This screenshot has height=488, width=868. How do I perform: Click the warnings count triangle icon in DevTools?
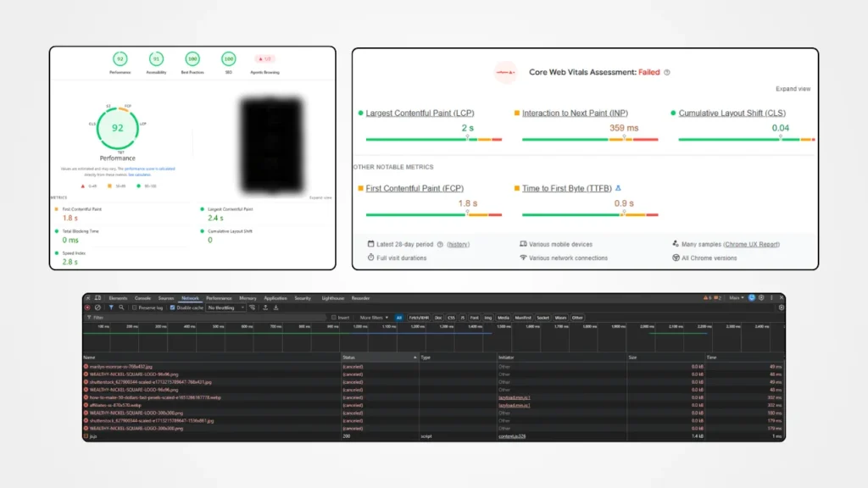coord(707,297)
